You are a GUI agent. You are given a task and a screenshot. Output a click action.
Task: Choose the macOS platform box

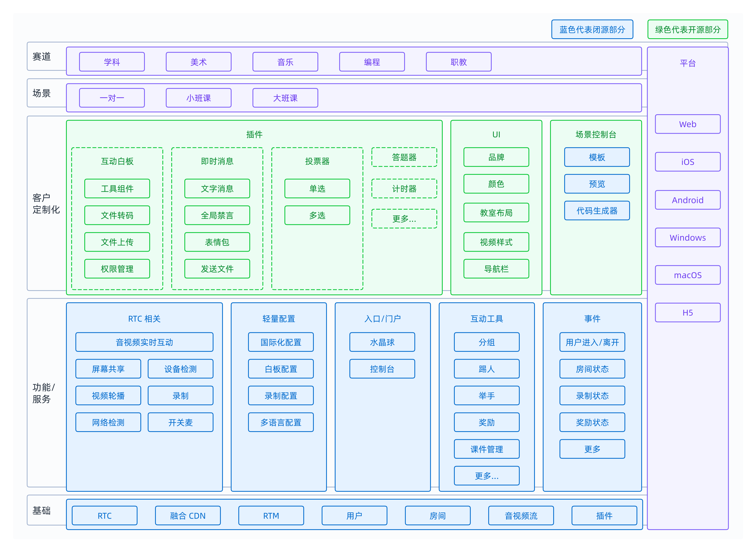(x=688, y=275)
